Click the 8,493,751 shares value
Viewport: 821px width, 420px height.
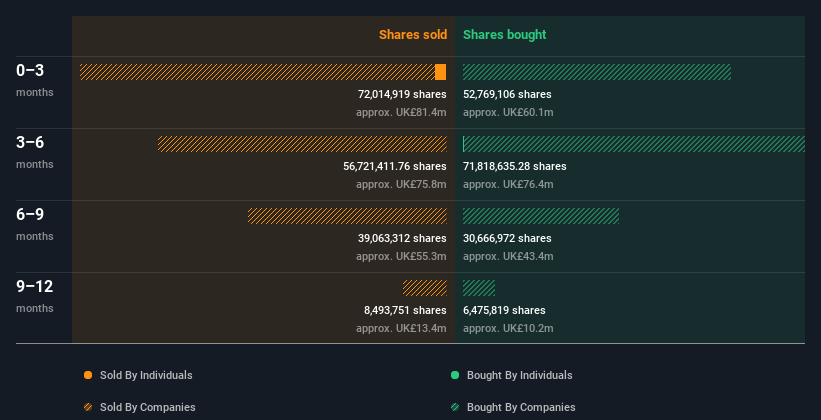point(405,310)
